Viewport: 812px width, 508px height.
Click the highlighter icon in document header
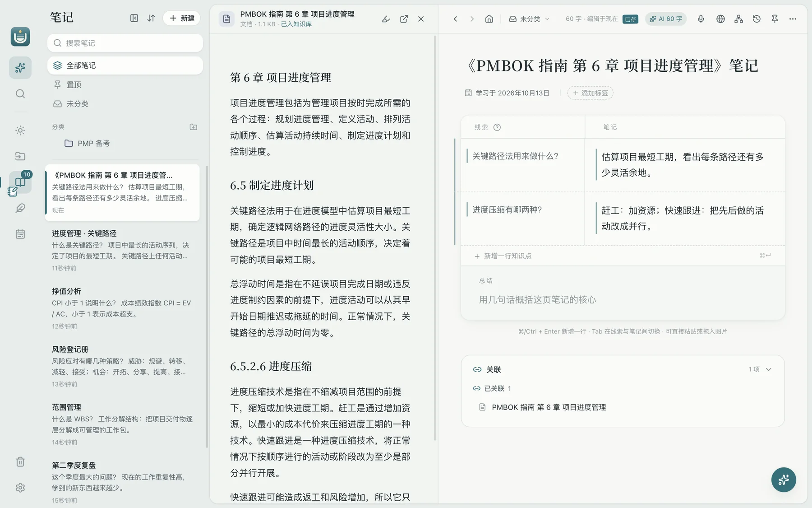point(386,19)
